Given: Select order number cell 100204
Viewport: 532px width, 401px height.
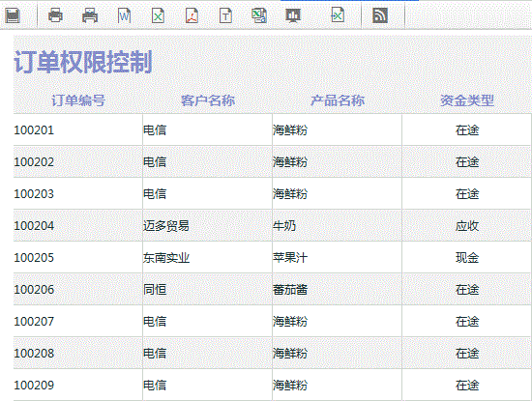Looking at the screenshot, I should [78, 226].
